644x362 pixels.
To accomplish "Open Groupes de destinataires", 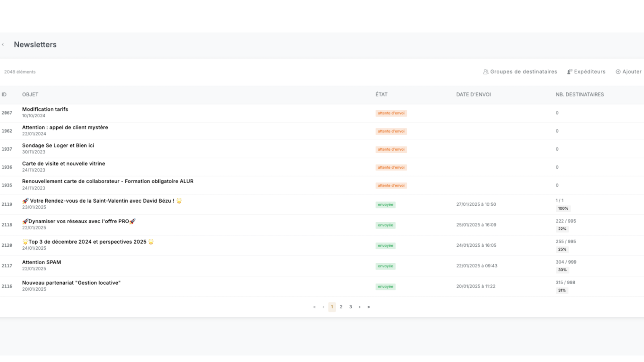I will [520, 72].
